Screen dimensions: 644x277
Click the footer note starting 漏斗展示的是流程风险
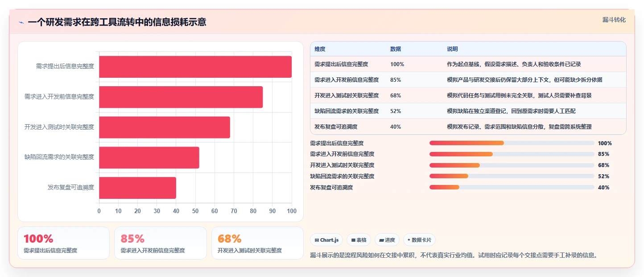(454, 256)
